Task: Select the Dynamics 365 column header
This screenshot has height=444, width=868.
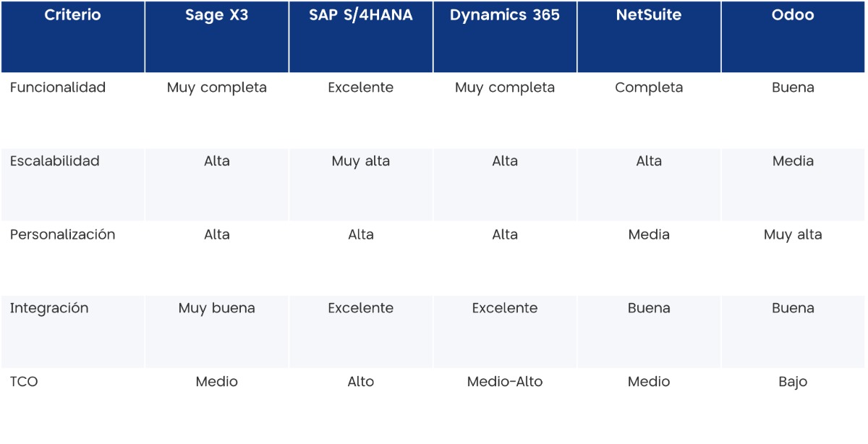Action: [x=505, y=15]
